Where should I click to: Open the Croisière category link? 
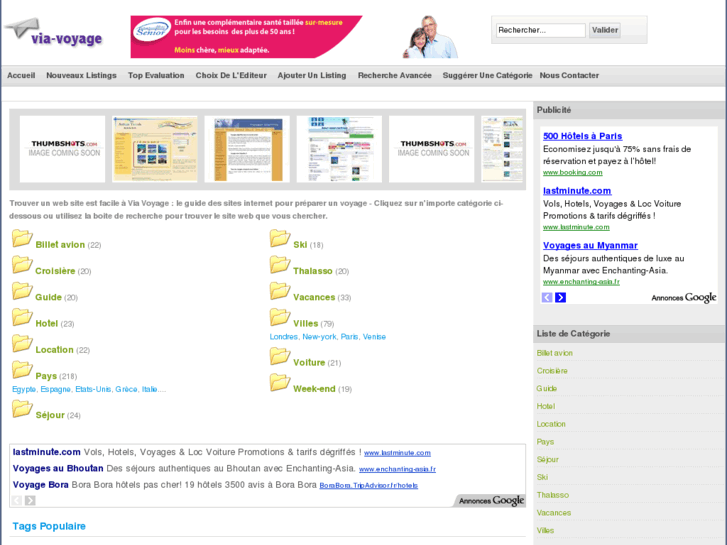point(55,271)
